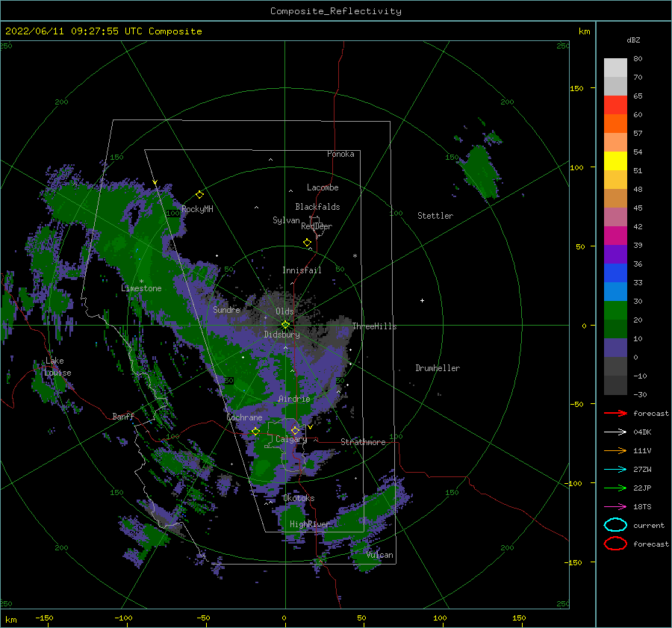This screenshot has height=628, width=672.
Task: Click the white 04DK arrow icon
Action: tap(615, 432)
